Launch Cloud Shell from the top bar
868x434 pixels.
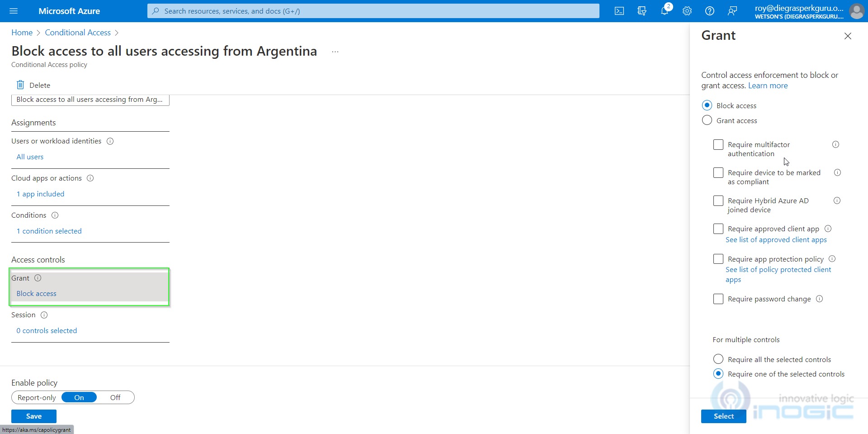tap(619, 11)
